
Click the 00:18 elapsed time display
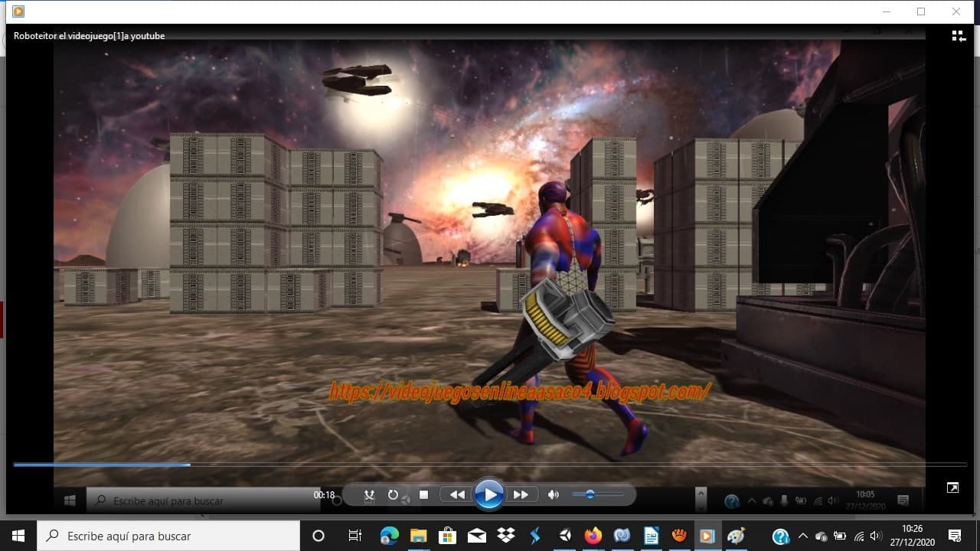324,495
